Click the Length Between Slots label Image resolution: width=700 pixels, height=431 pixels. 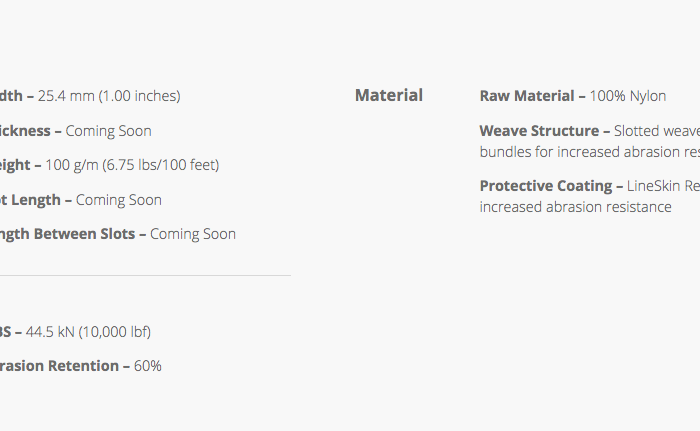[65, 234]
